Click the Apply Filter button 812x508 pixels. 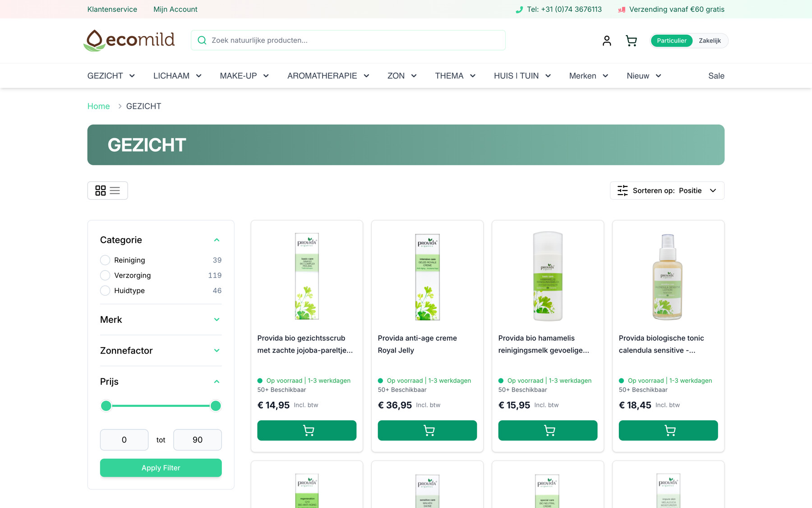(161, 468)
